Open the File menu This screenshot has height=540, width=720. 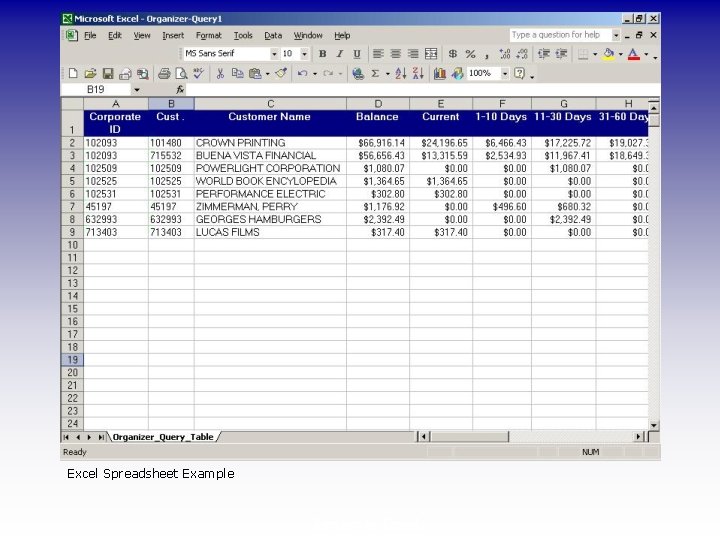point(90,35)
